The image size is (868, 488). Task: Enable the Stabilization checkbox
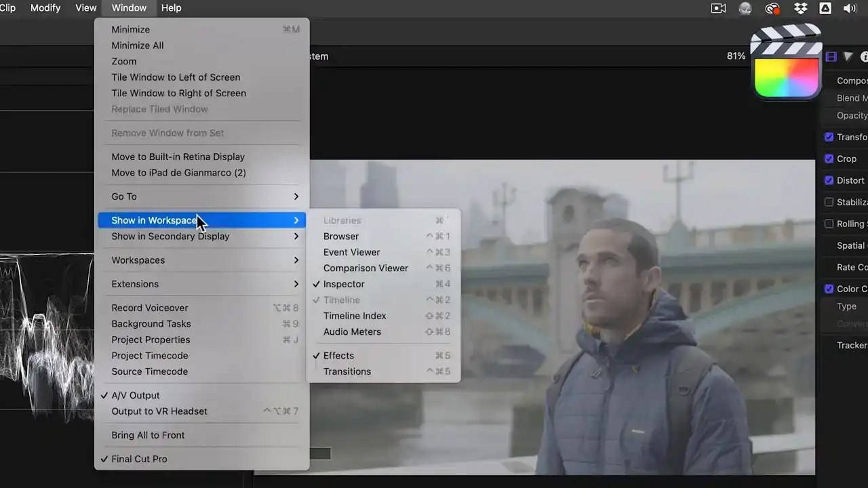[x=829, y=202]
